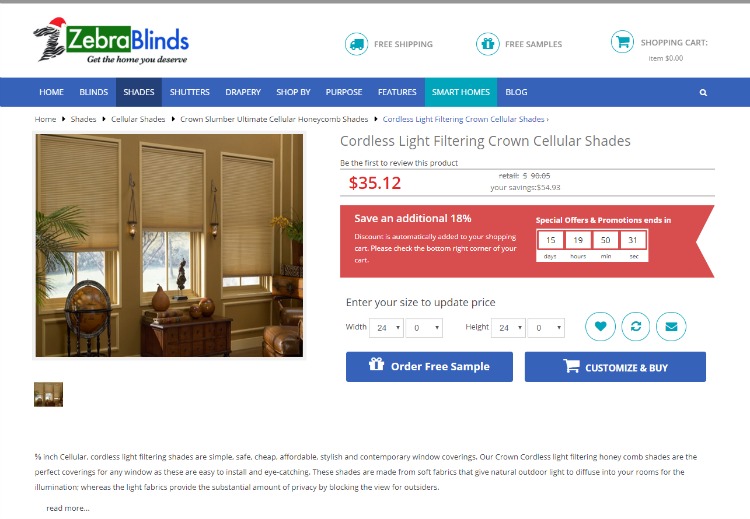Click the free shipping truck icon
The height and width of the screenshot is (519, 750).
(x=356, y=44)
